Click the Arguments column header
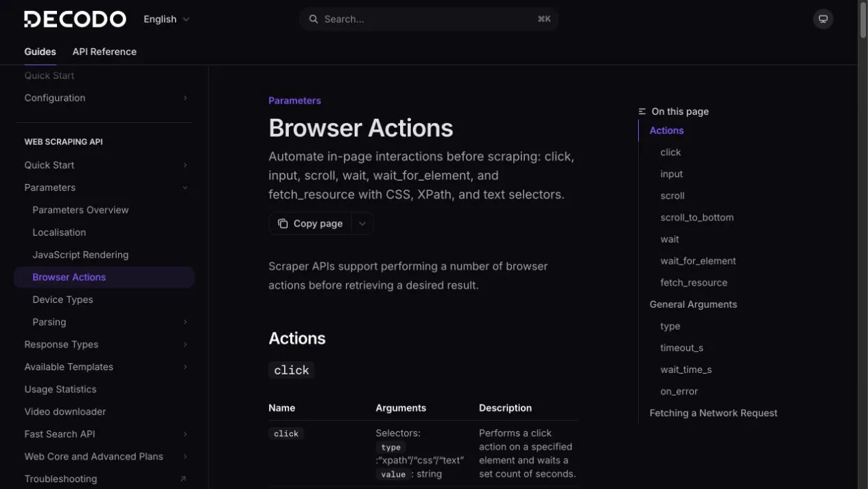Viewport: 868px width, 489px height. pos(401,408)
